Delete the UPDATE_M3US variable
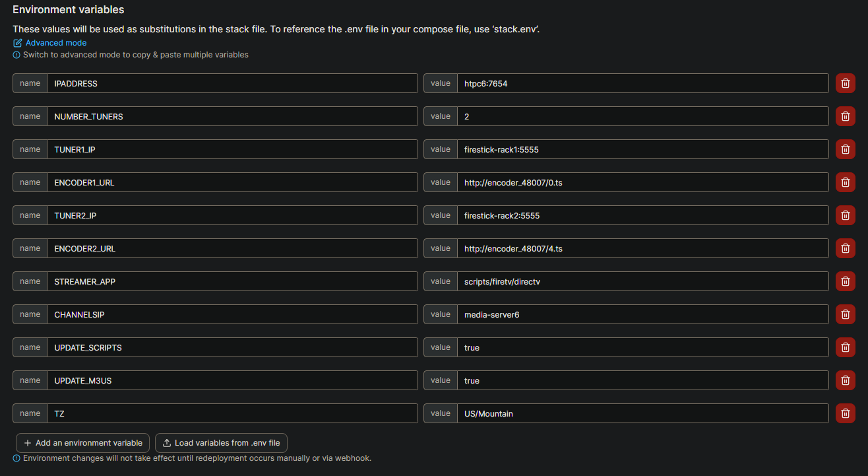Image resolution: width=868 pixels, height=476 pixels. (845, 380)
